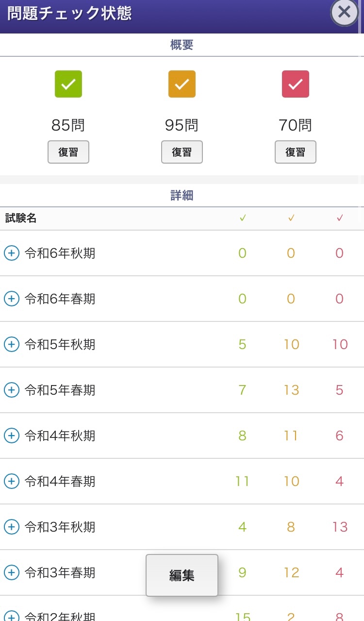Expand 令和5年秋期 plus icon
364x621 pixels.
[12, 344]
